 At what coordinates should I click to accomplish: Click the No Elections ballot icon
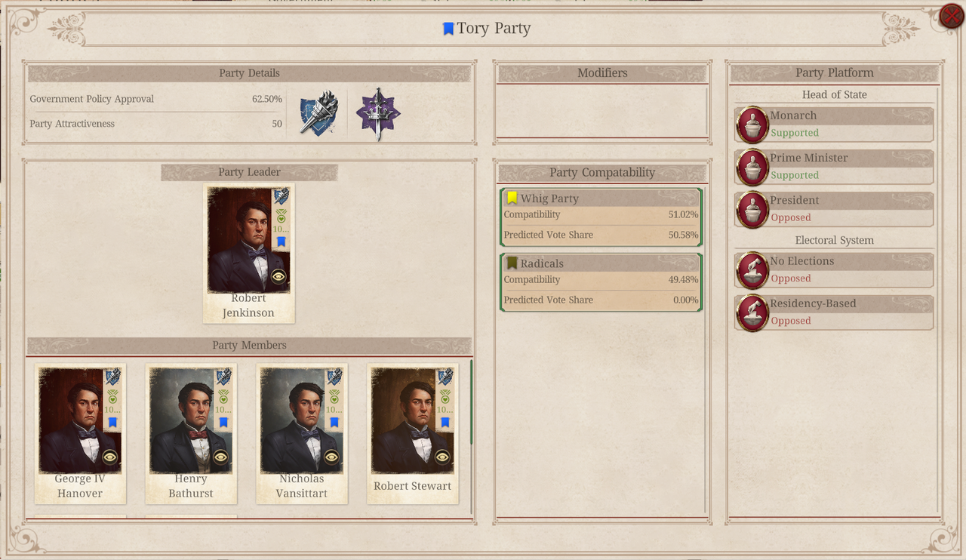752,270
